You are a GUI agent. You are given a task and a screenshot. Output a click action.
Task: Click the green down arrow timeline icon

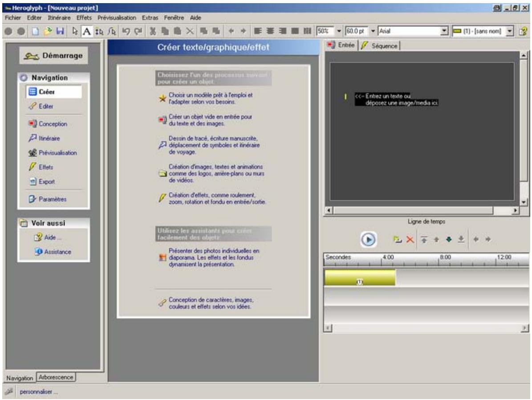(449, 239)
